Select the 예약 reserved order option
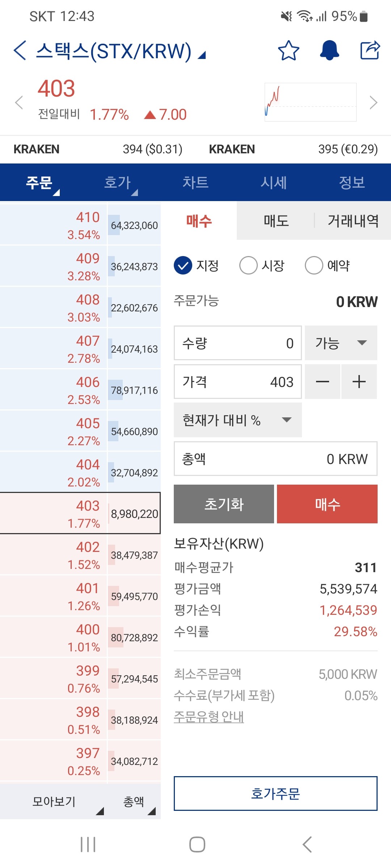Image resolution: width=391 pixels, height=868 pixels. coord(327,265)
